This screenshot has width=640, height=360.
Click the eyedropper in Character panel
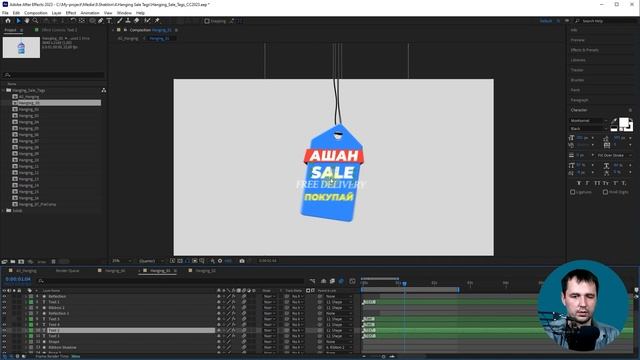pyautogui.click(x=614, y=121)
